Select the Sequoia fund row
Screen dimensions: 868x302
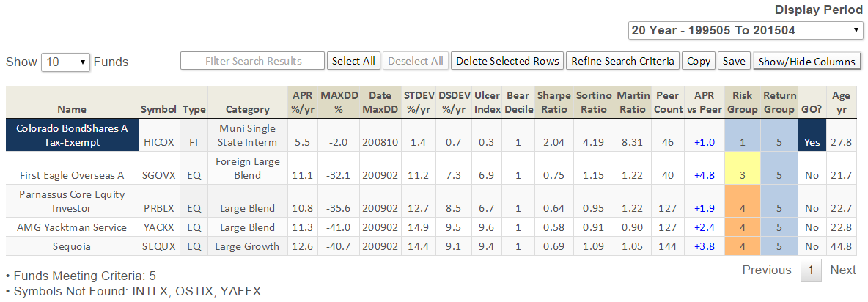pos(72,246)
